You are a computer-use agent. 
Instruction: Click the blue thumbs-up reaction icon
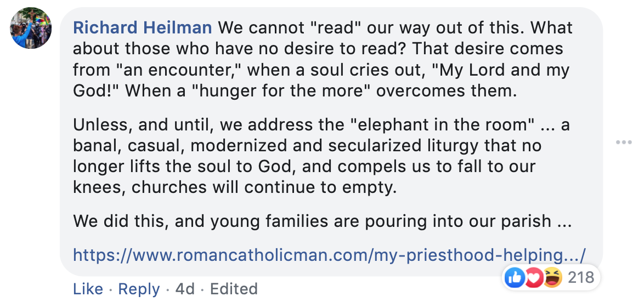[x=514, y=278]
